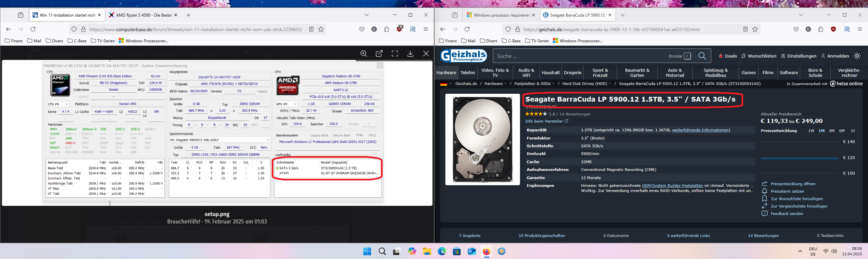Reload the geizhals page
The width and height of the screenshot is (868, 259).
[x=467, y=29]
